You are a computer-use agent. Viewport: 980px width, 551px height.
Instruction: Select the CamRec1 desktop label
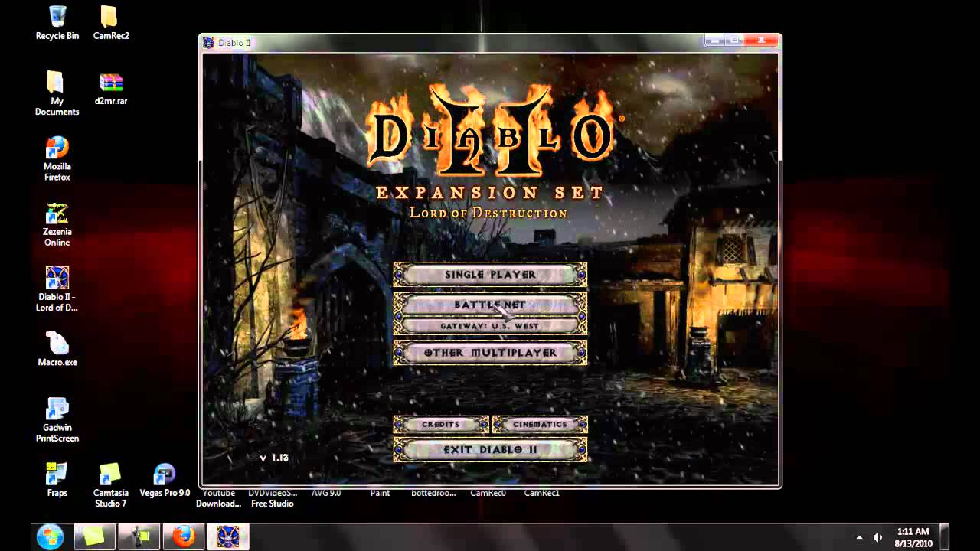pos(541,493)
